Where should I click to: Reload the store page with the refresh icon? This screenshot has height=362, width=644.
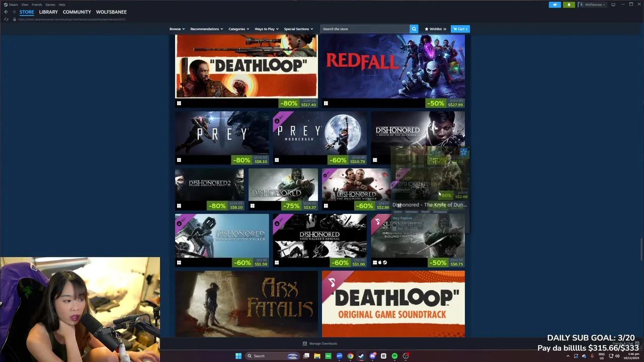coord(6,19)
